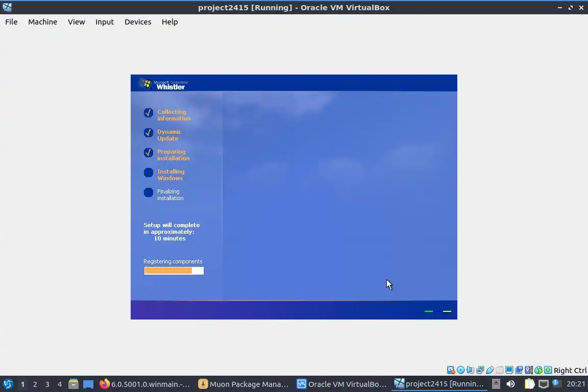
Task: Open the clipboard manager tray icon
Action: pyautogui.click(x=529, y=384)
